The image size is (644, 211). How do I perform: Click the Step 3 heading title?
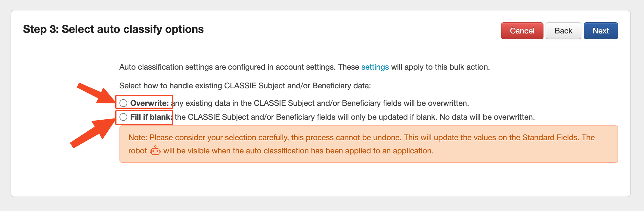pos(113,29)
